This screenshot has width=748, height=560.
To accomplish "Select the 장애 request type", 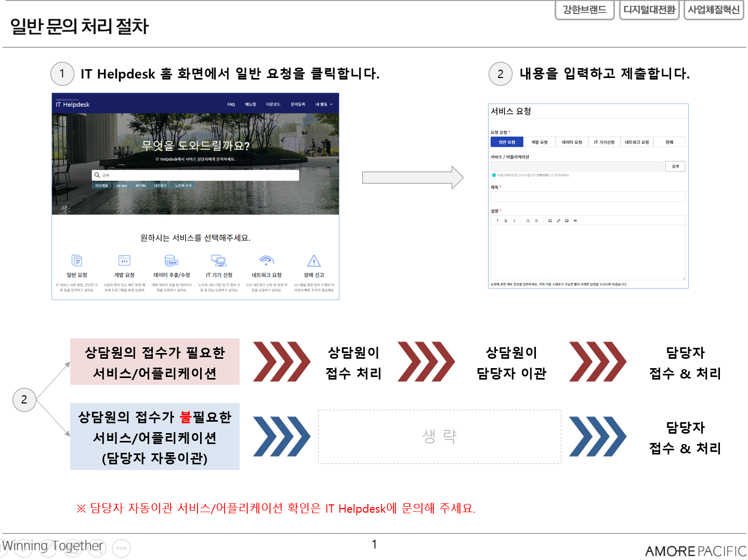I will click(x=670, y=142).
